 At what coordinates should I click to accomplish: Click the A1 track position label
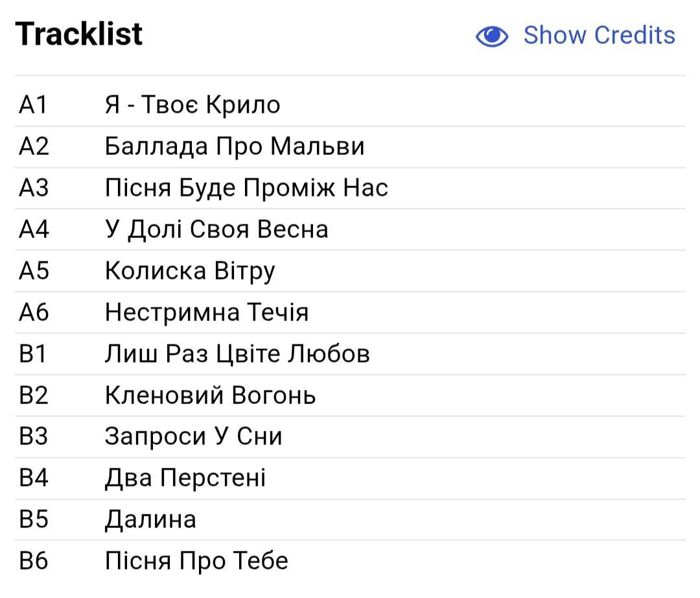coord(33,105)
